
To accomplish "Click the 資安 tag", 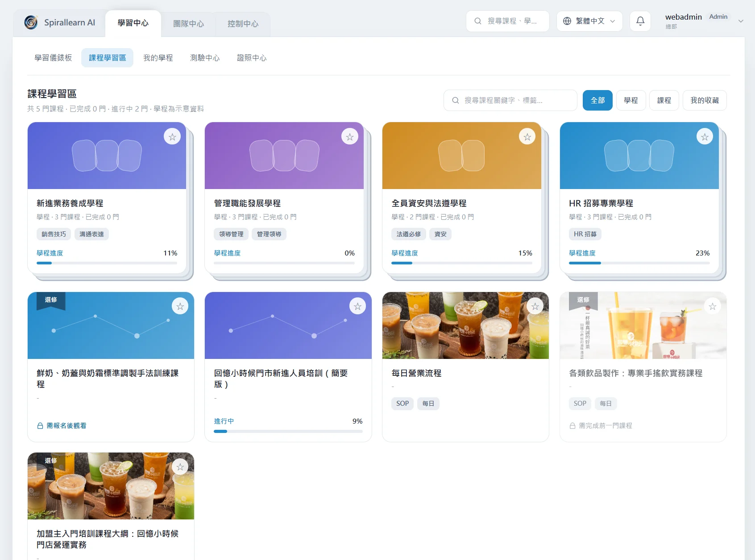I will click(x=440, y=234).
